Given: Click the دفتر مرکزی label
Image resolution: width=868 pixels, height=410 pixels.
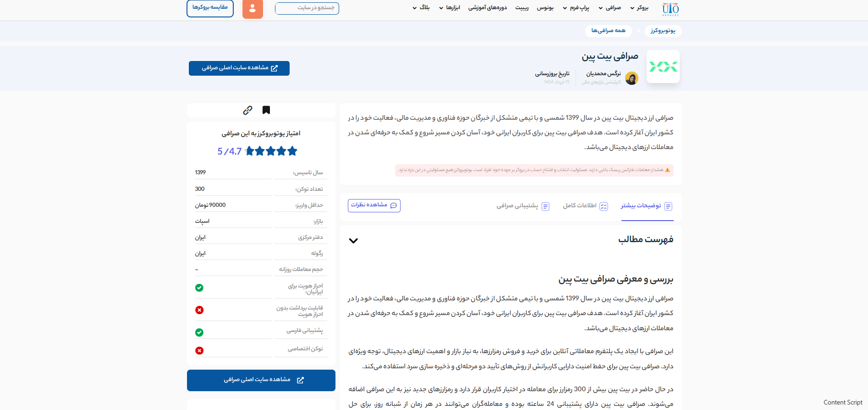Looking at the screenshot, I should tap(310, 238).
